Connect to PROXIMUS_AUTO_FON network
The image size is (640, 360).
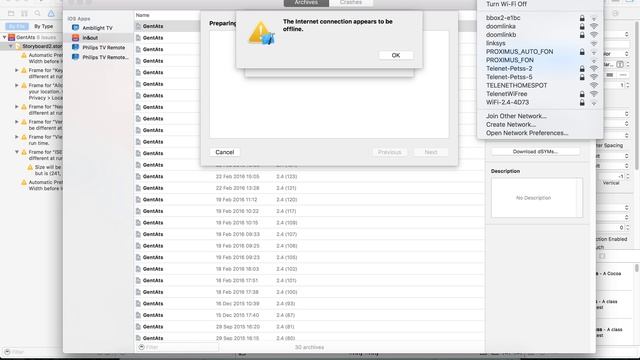pyautogui.click(x=540, y=52)
